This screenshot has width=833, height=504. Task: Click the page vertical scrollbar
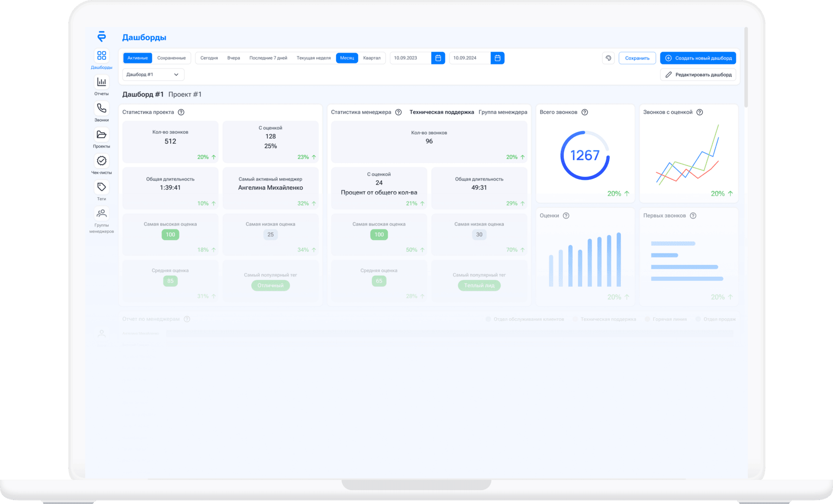(746, 67)
